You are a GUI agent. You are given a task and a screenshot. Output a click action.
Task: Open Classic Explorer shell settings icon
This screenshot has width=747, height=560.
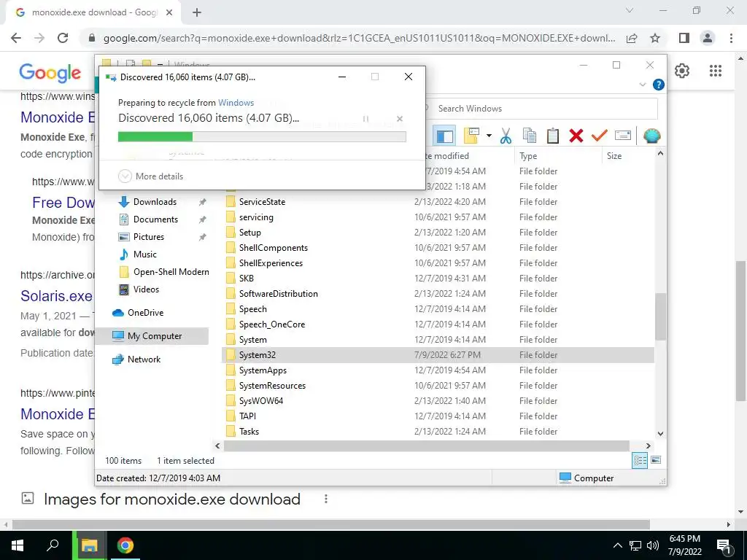[x=651, y=136]
